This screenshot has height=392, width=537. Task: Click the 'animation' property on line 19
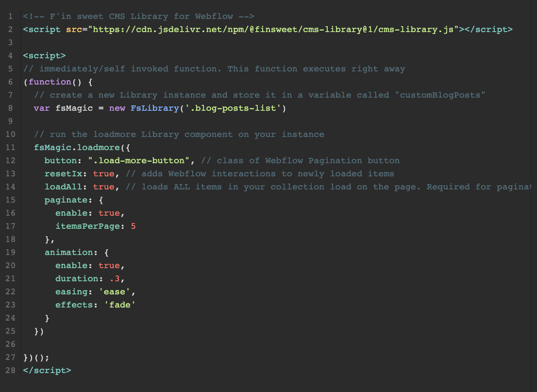point(68,253)
